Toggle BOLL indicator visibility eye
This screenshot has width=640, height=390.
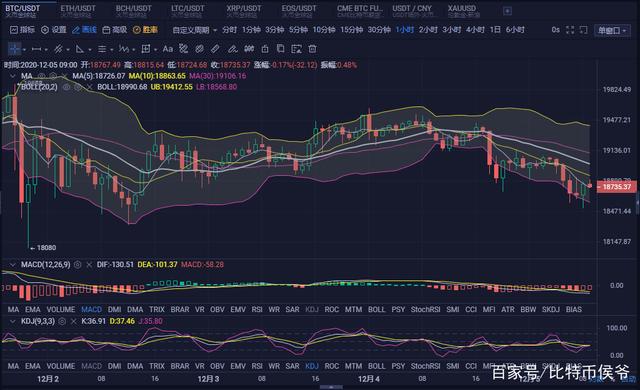[x=66, y=87]
